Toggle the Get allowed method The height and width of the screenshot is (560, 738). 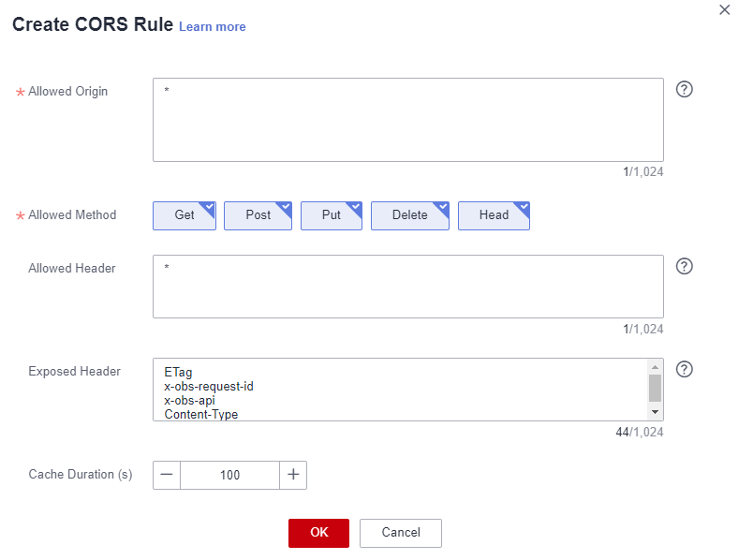pyautogui.click(x=184, y=215)
